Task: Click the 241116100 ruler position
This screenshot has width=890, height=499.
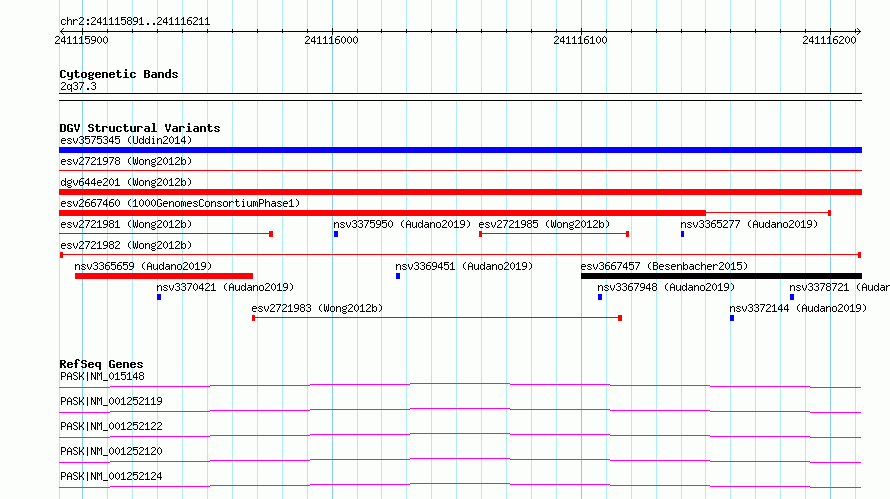Action: pyautogui.click(x=580, y=40)
